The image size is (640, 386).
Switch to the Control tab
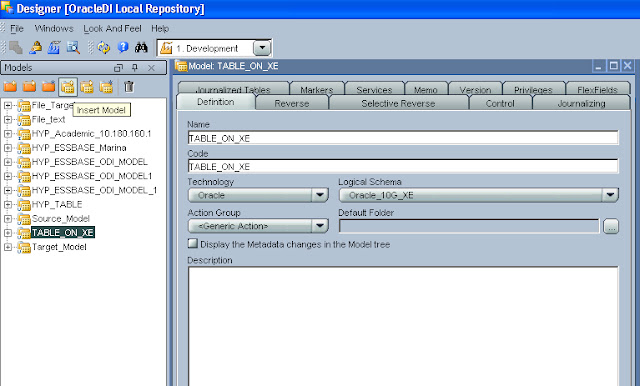[500, 103]
